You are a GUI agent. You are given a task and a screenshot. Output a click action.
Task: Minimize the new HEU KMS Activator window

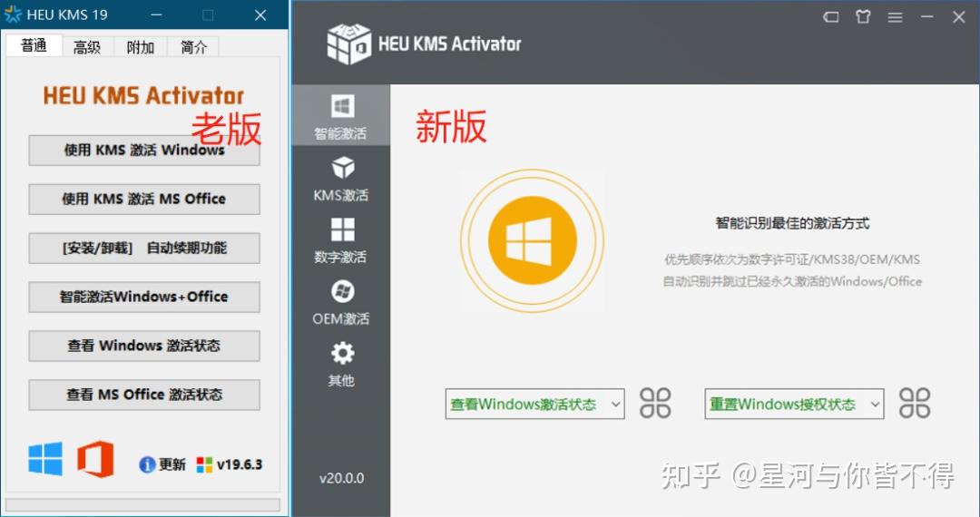point(926,17)
